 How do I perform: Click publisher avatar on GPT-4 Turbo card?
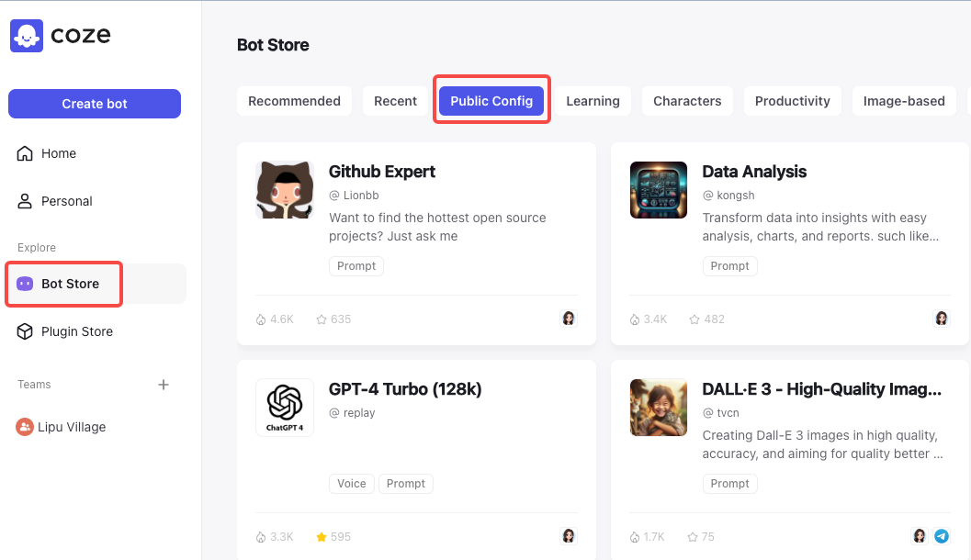click(569, 536)
